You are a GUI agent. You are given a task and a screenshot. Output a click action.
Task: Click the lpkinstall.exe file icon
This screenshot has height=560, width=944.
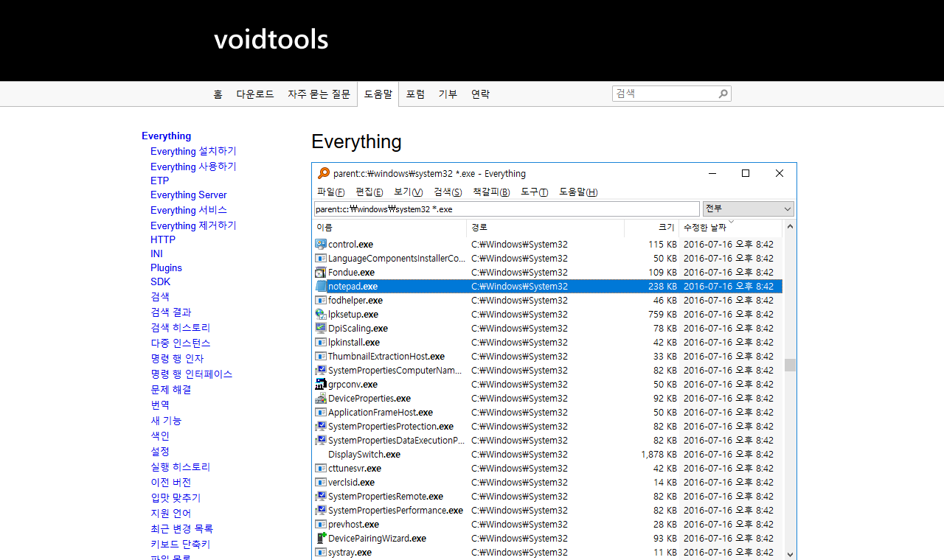(x=321, y=342)
